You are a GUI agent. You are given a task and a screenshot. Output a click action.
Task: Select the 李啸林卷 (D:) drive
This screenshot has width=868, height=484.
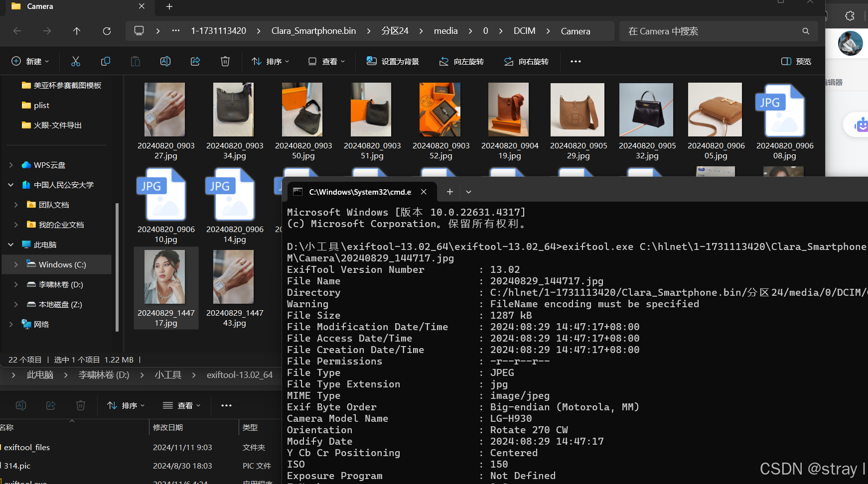55,284
